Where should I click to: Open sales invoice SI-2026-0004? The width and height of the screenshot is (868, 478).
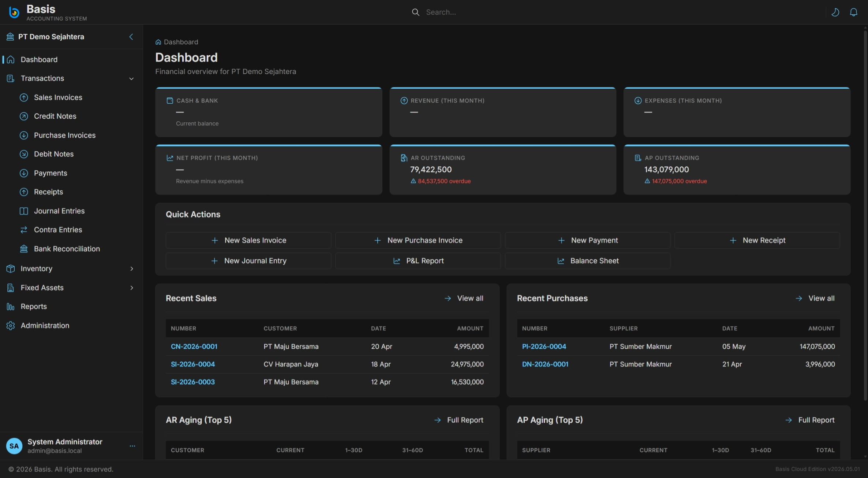coord(193,364)
